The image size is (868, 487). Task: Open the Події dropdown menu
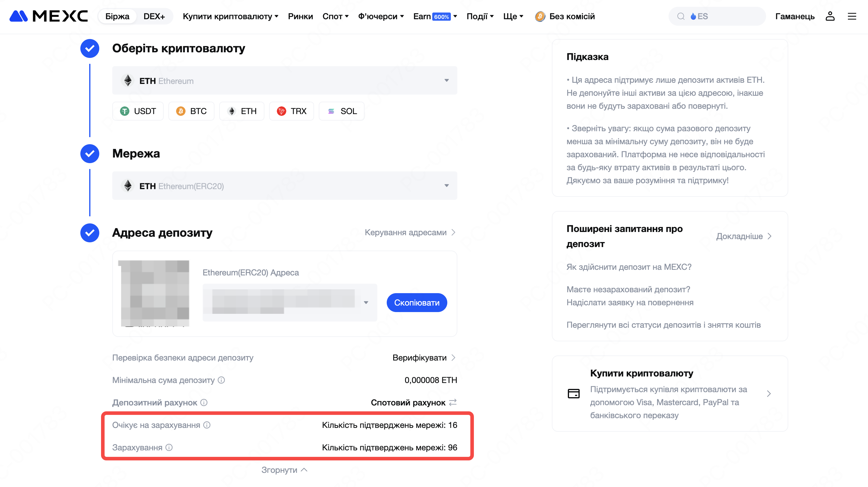click(x=480, y=16)
